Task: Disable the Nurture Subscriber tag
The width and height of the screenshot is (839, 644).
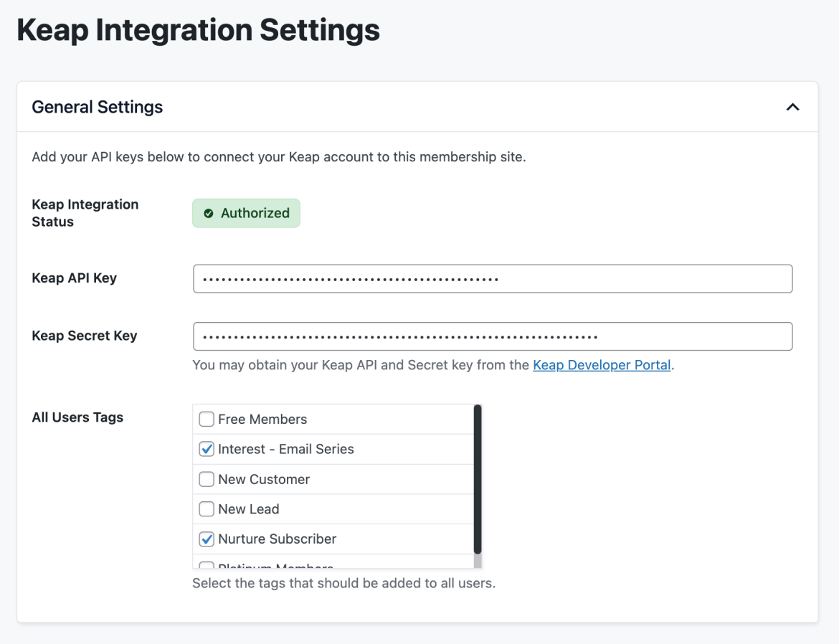Action: 206,539
